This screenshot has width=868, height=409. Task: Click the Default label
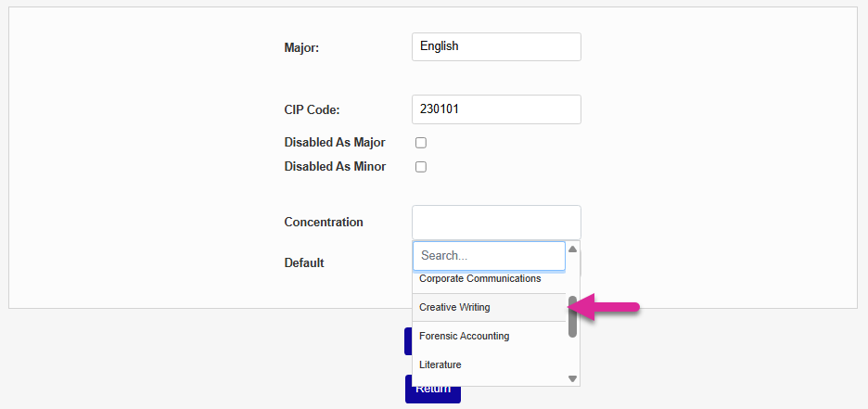(x=304, y=263)
